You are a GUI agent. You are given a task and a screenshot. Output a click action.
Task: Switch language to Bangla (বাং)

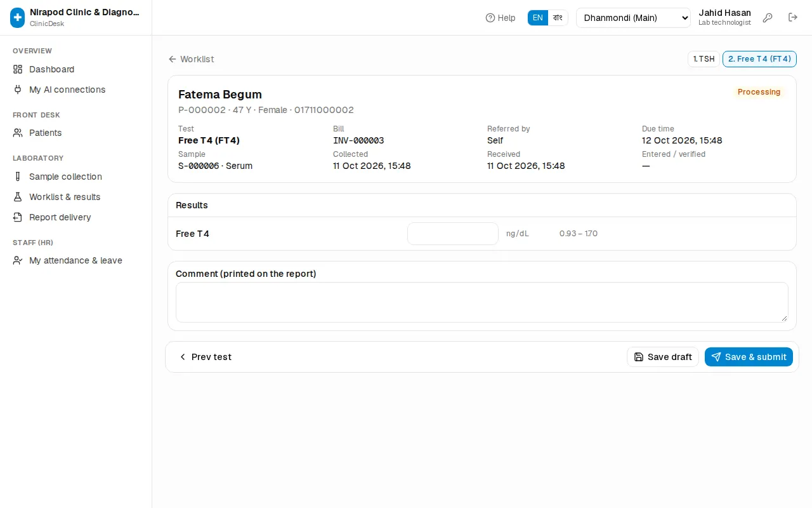(x=558, y=18)
